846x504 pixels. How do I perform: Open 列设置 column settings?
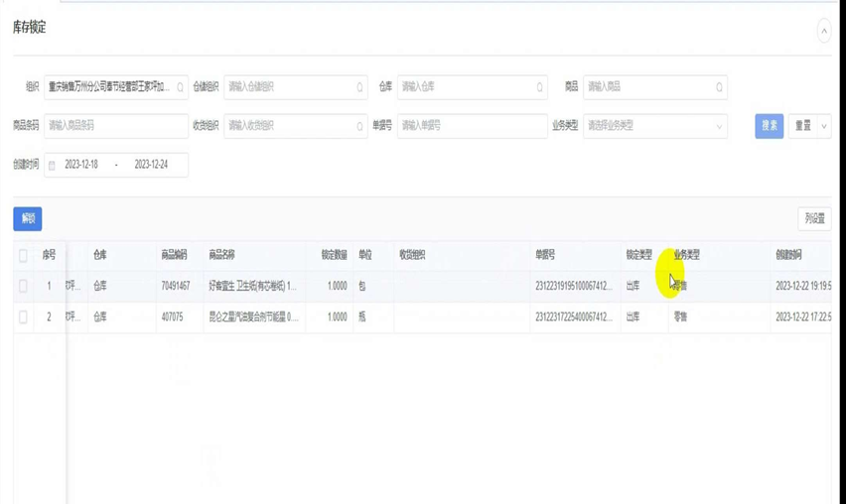(814, 218)
